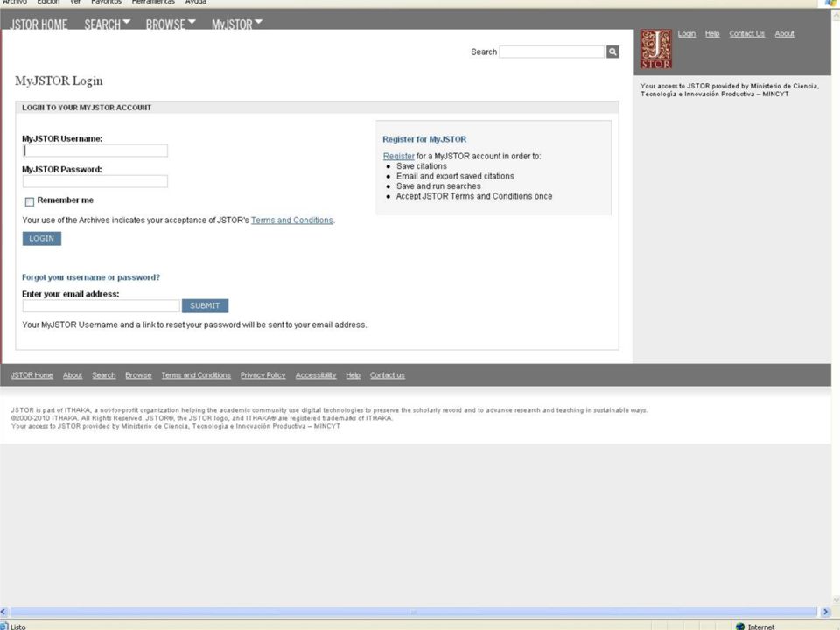Click the Forgot your username or password heading
The width and height of the screenshot is (840, 630).
(x=91, y=277)
